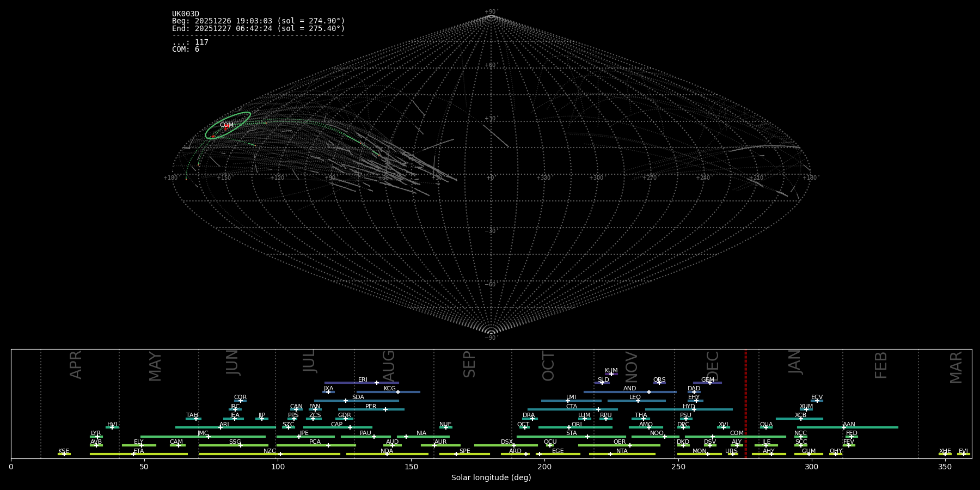Click the APR month label
The width and height of the screenshot is (980, 490).
pos(76,364)
